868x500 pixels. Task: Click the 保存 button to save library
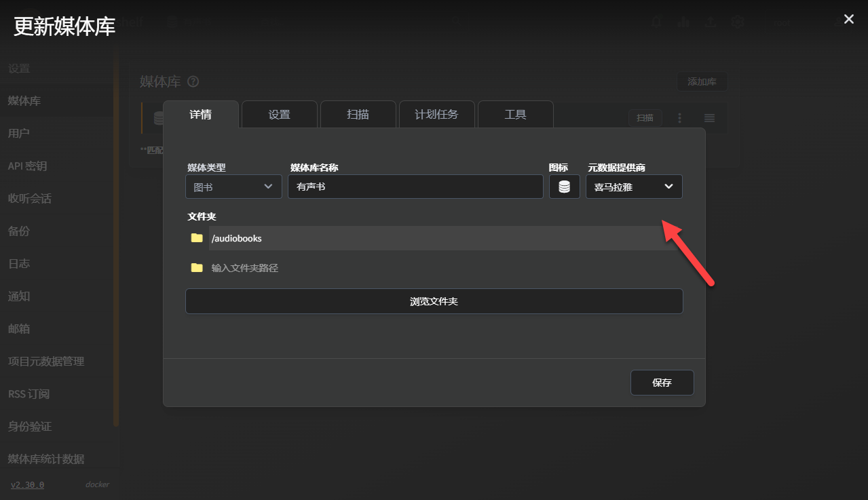(662, 382)
